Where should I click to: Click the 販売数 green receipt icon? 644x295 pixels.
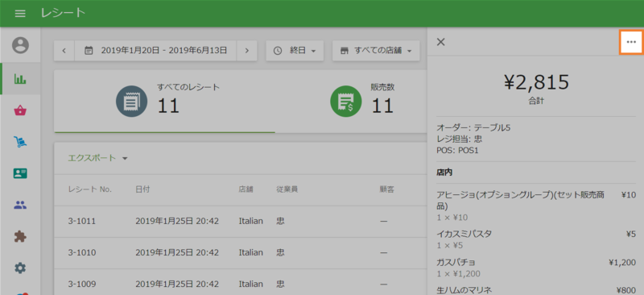pos(346,102)
